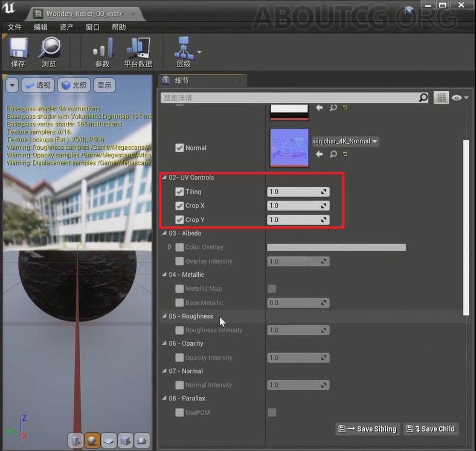Select sphere preview mesh icon
The image size is (476, 451).
[x=92, y=440]
